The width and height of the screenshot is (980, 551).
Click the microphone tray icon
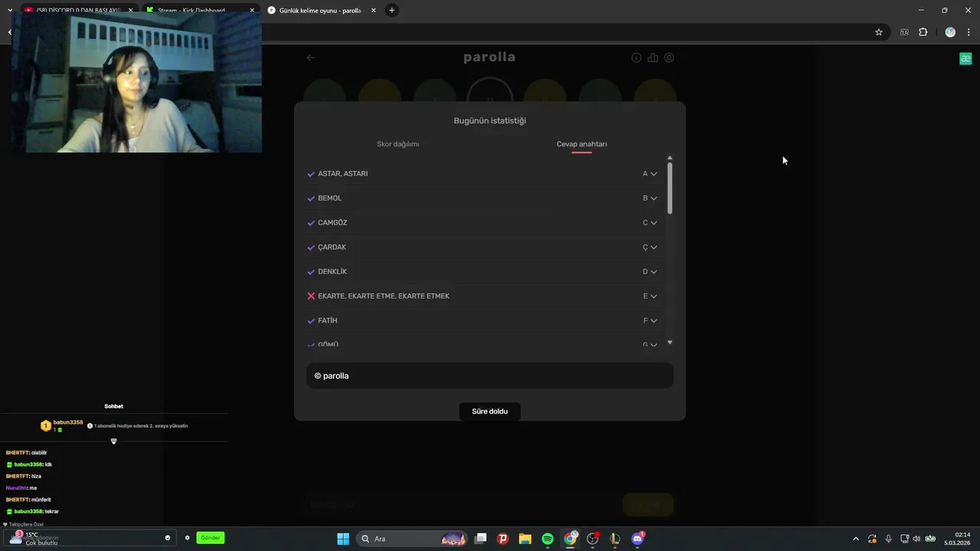tap(888, 539)
